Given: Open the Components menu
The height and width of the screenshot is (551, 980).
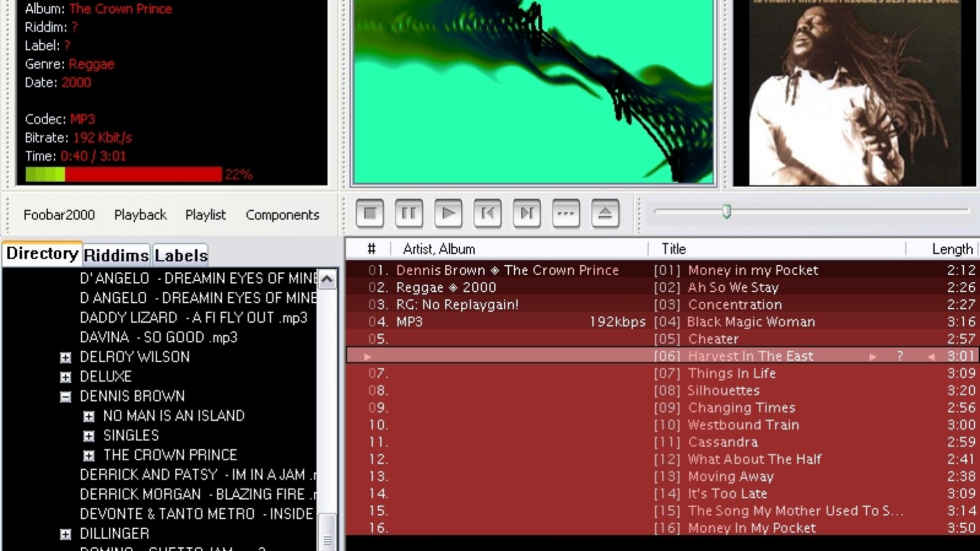Looking at the screenshot, I should [x=282, y=215].
